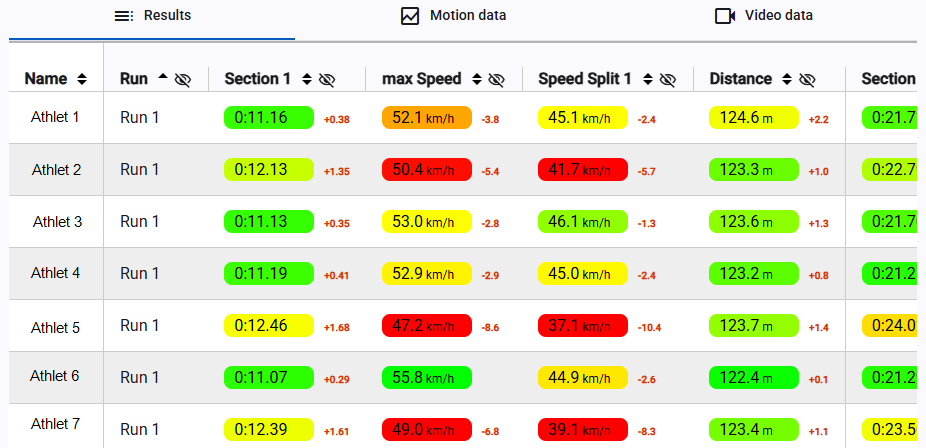This screenshot has width=926, height=448.
Task: Click the Section 1 header label
Action: click(x=257, y=79)
